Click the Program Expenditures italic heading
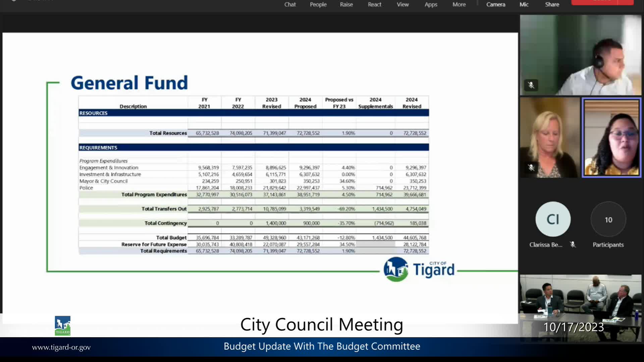This screenshot has width=644, height=362. [x=103, y=161]
